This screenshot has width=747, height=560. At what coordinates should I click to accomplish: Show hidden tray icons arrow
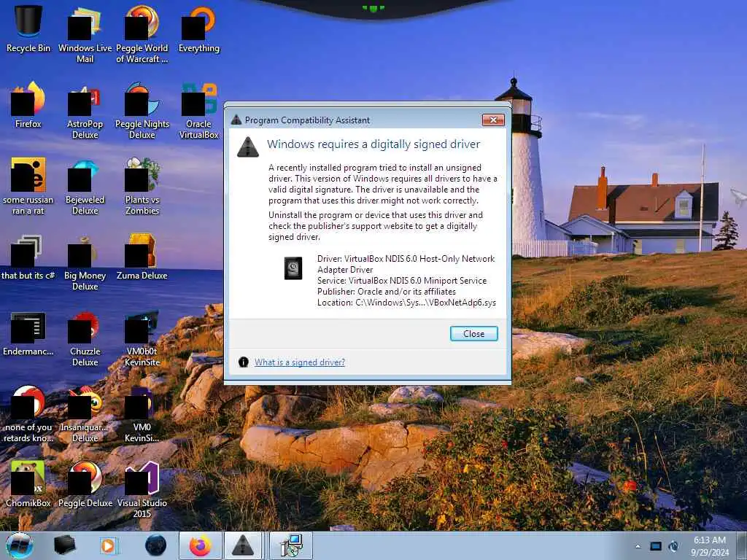638,546
